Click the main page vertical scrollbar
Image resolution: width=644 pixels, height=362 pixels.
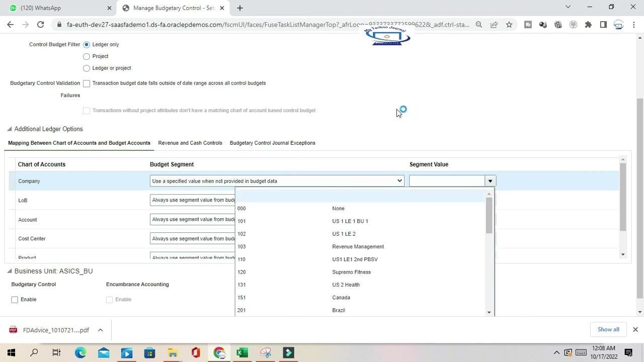click(640, 199)
